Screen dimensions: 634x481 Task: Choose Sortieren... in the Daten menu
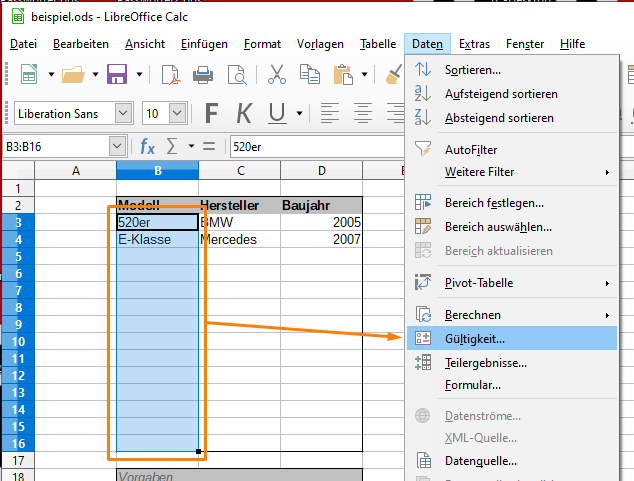(x=512, y=70)
